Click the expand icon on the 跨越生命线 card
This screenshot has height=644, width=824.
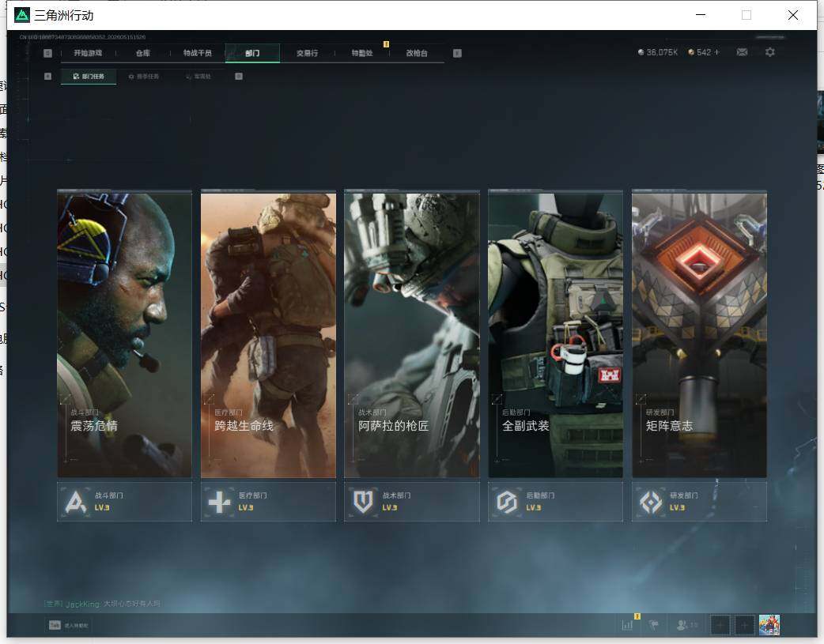[209, 399]
